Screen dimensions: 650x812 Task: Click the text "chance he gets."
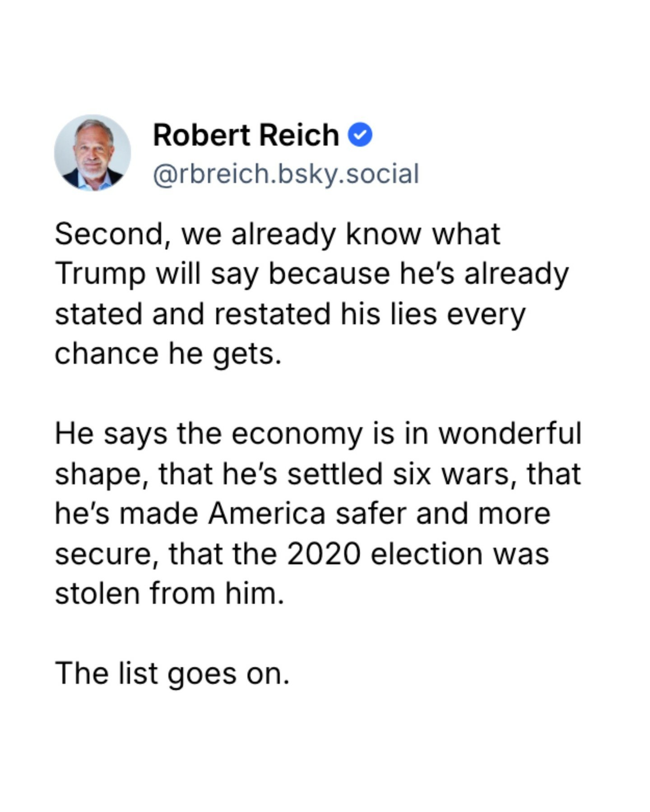(x=168, y=353)
